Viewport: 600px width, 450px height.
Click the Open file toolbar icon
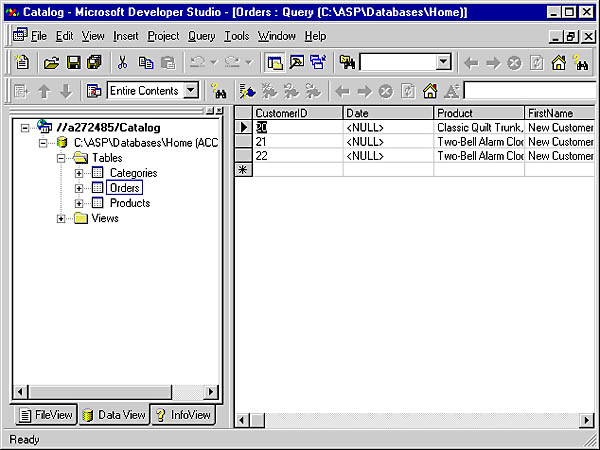pyautogui.click(x=51, y=62)
